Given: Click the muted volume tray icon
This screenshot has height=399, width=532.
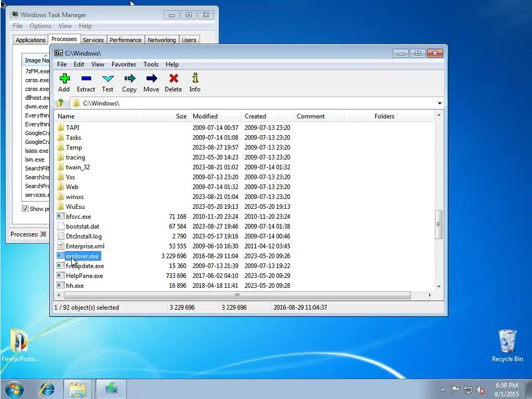Looking at the screenshot, I should pos(481,390).
